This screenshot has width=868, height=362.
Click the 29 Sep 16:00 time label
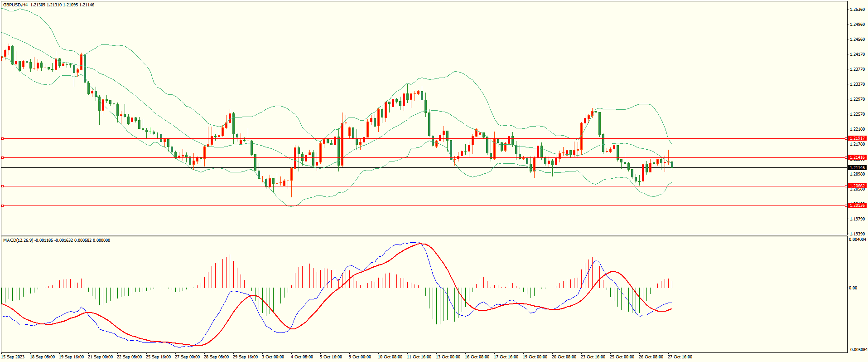[245, 357]
